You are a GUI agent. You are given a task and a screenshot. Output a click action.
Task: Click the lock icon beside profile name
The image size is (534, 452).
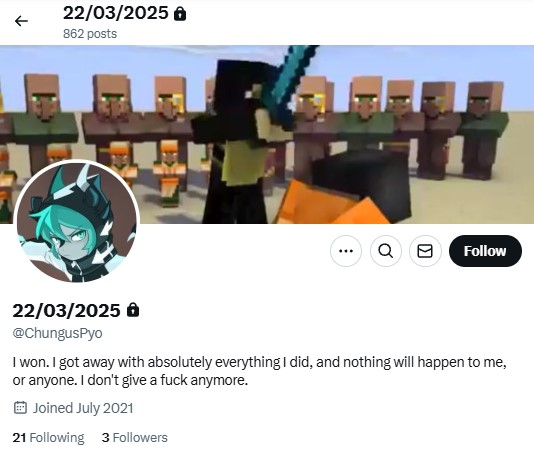point(133,310)
